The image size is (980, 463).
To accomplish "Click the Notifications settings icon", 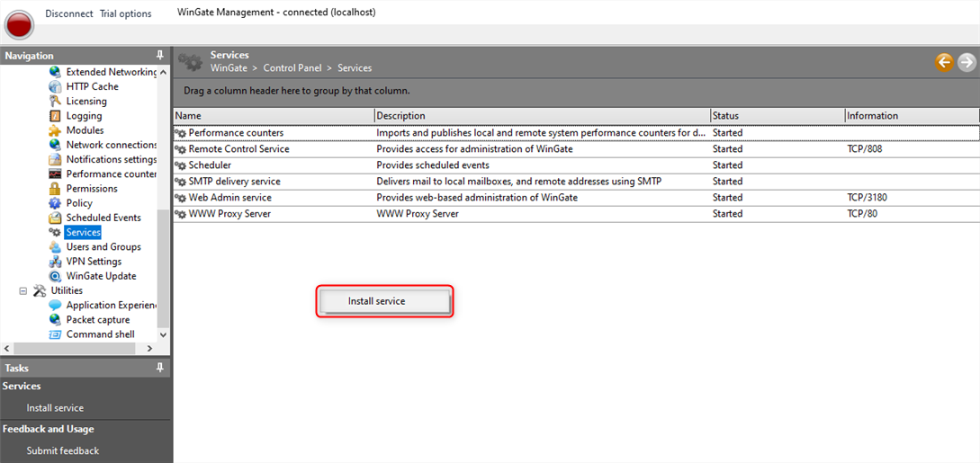I will click(x=55, y=159).
